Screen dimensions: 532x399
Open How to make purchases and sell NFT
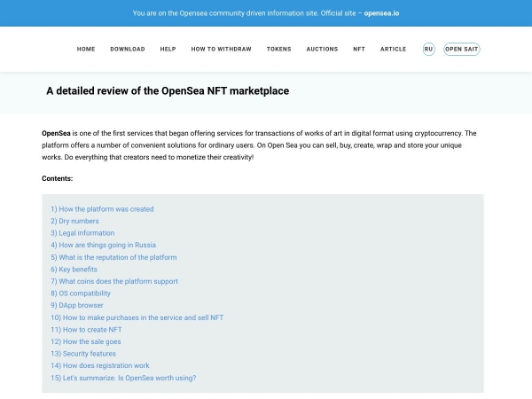coord(137,317)
